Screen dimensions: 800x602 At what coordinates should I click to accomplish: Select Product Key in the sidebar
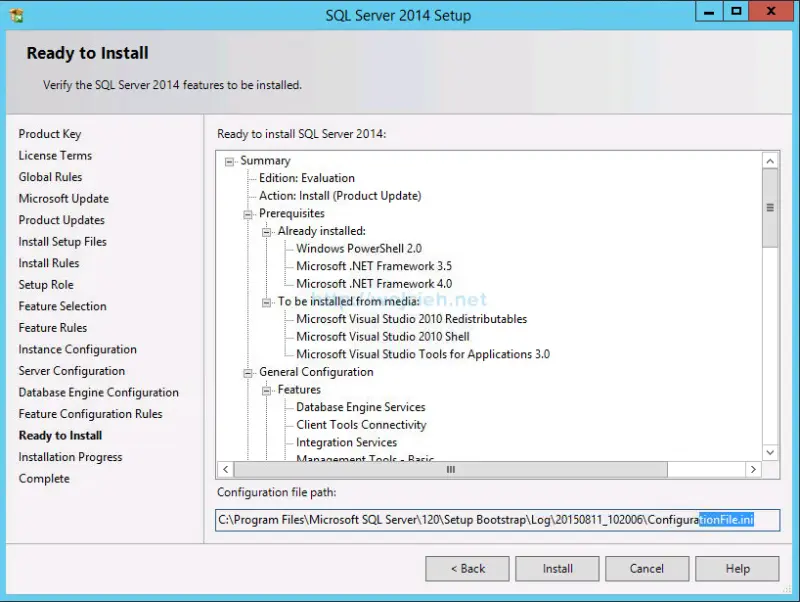(50, 133)
